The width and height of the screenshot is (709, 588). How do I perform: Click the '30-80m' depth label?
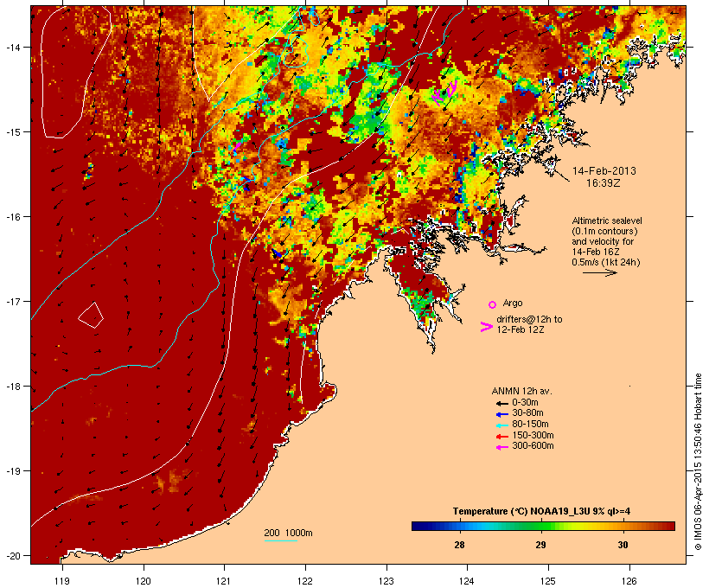527,413
